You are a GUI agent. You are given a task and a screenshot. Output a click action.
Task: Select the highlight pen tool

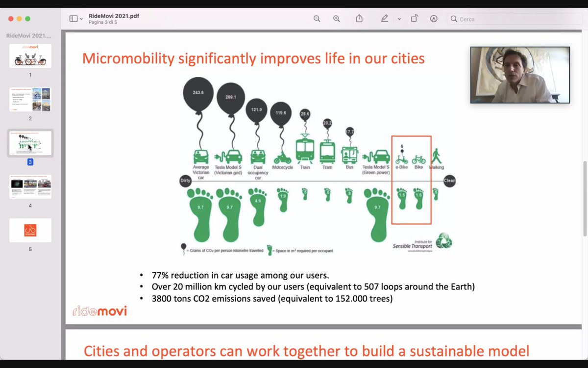point(385,19)
